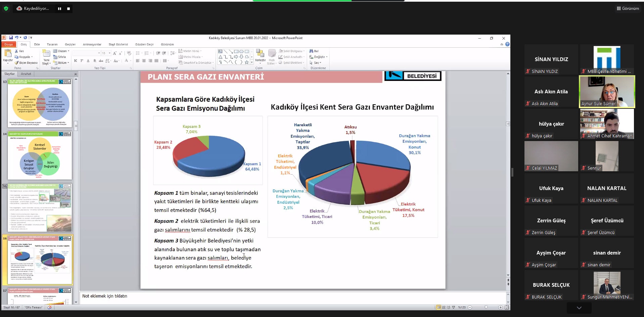The width and height of the screenshot is (644, 317).
Task: Insert a text box from the shapes gallery
Action: click(220, 51)
